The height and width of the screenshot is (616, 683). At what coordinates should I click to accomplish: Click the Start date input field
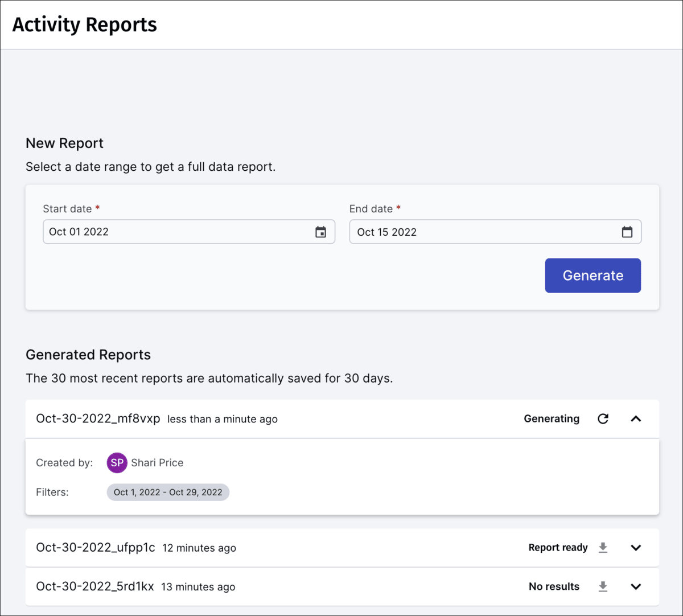(189, 232)
